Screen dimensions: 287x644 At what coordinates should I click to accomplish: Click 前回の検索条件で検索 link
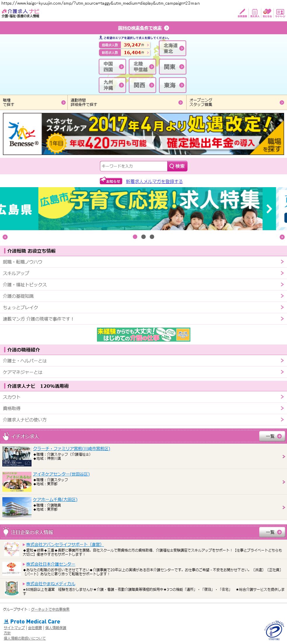pos(140,28)
